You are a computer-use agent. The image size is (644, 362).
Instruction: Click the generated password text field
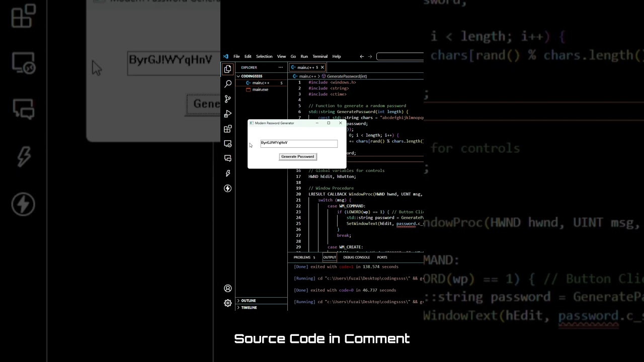(299, 143)
